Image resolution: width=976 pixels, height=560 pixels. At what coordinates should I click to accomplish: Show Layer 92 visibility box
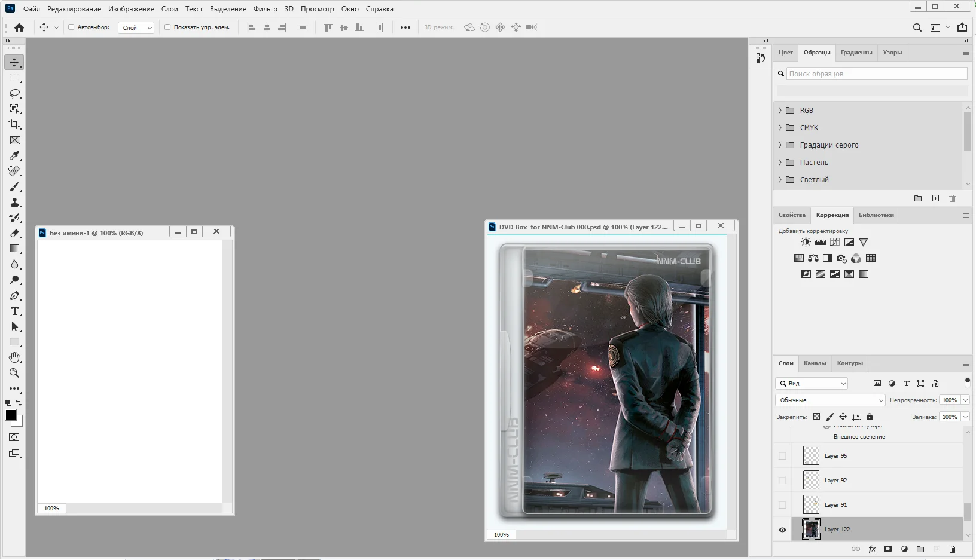pyautogui.click(x=782, y=481)
